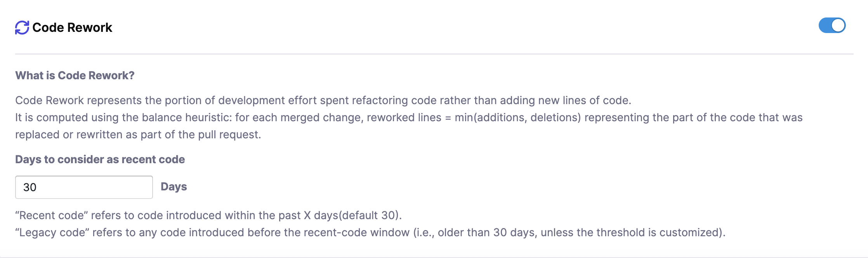Click 'older than 30 days' text
Image resolution: width=868 pixels, height=258 pixels.
tap(487, 232)
